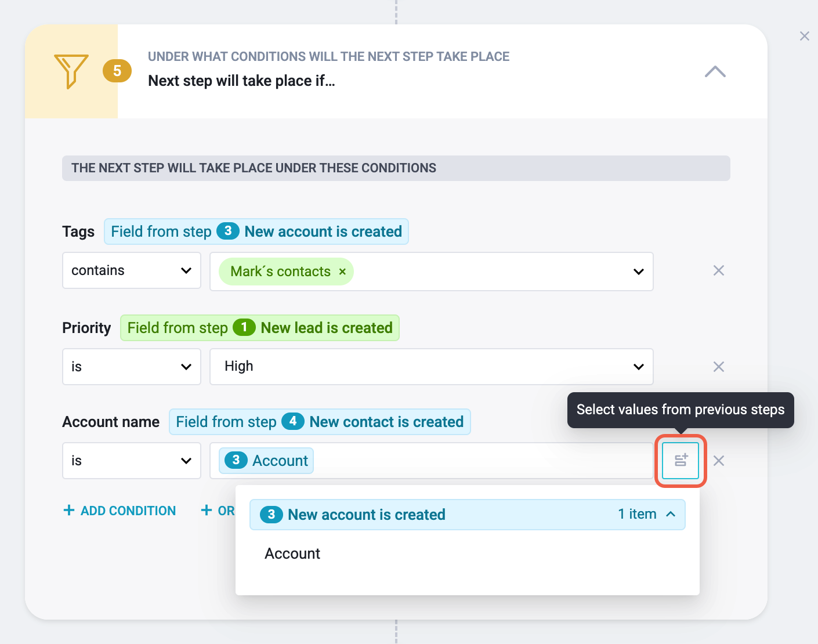Click the select values from previous steps icon

(x=681, y=461)
